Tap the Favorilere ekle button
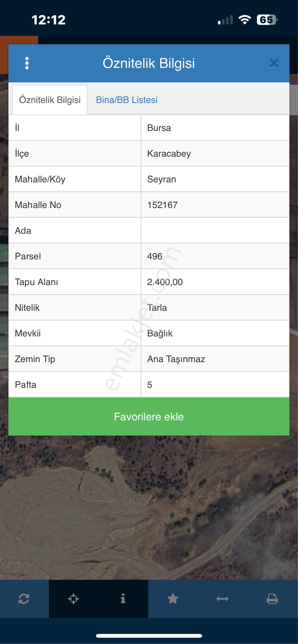Image resolution: width=298 pixels, height=644 pixels. point(149,417)
